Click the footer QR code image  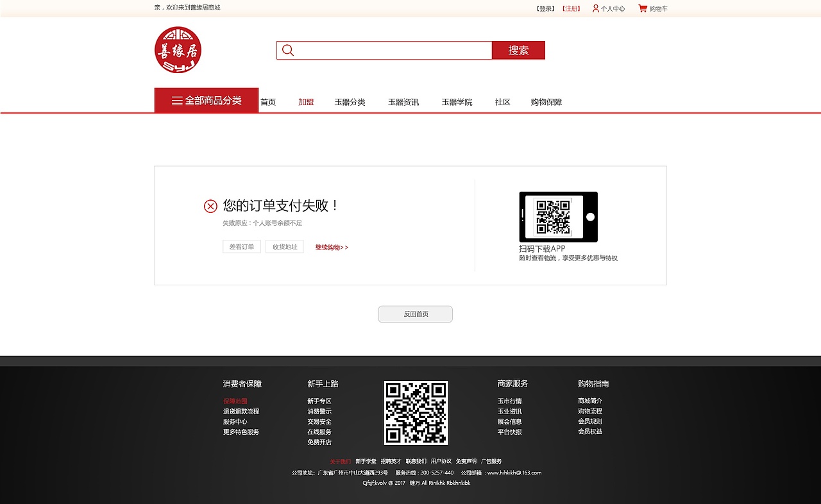point(416,413)
